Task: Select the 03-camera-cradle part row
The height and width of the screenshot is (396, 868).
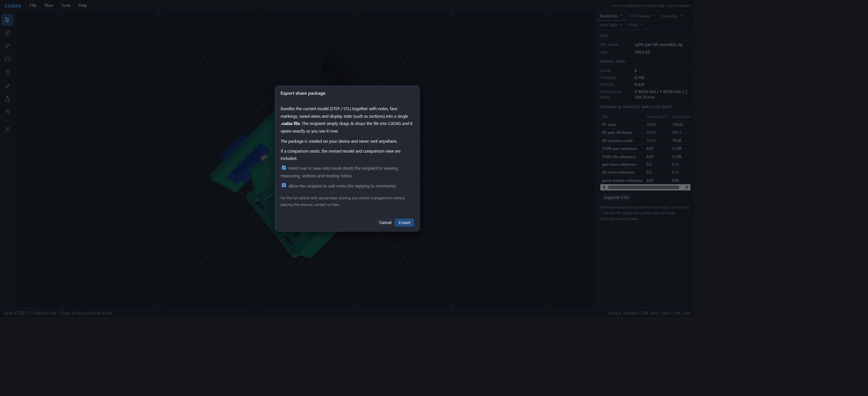Action: (645, 141)
